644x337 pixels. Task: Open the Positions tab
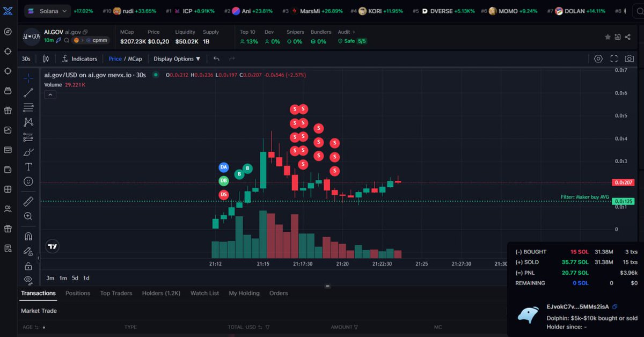[x=78, y=293]
